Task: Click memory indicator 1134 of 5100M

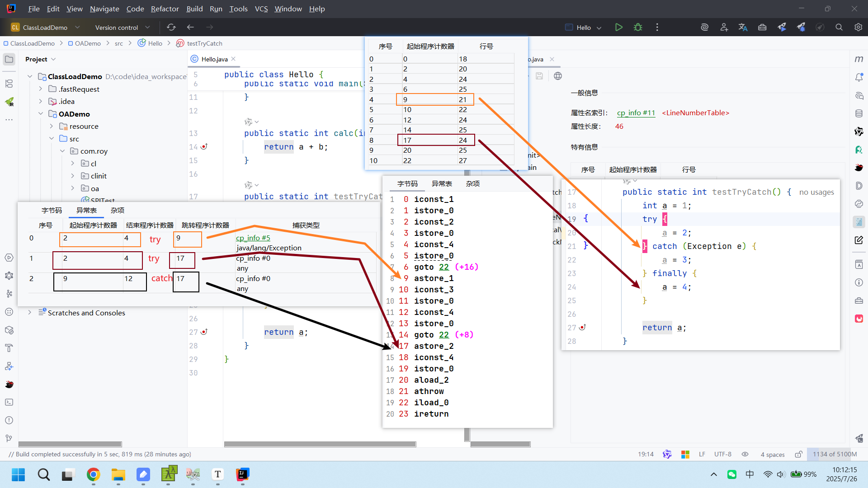Action: pos(835,454)
